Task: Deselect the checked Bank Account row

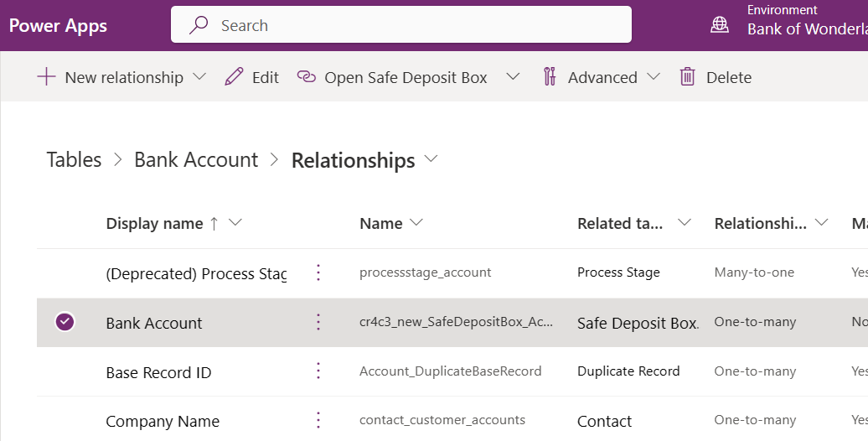Action: coord(65,322)
